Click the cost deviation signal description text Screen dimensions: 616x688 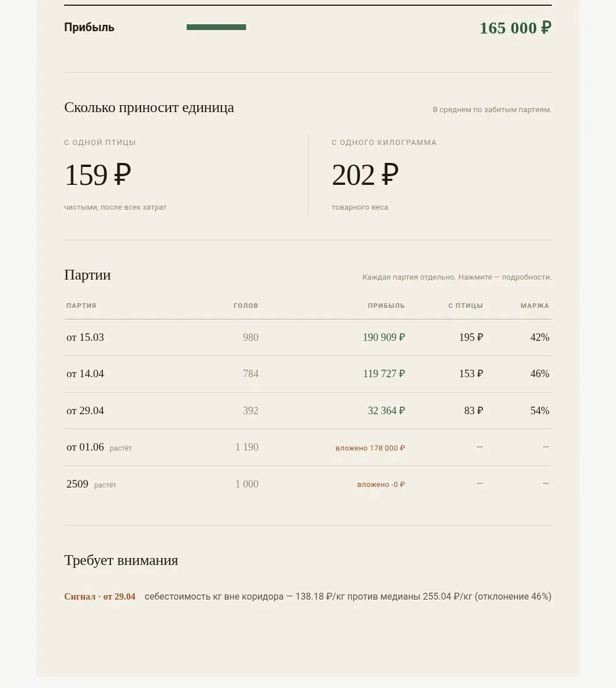pyautogui.click(x=348, y=596)
